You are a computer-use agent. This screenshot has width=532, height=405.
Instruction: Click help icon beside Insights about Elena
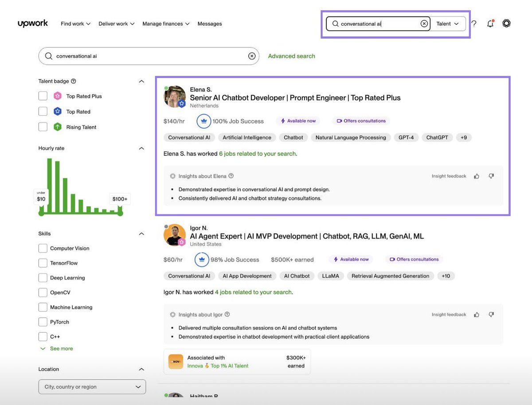click(x=231, y=176)
